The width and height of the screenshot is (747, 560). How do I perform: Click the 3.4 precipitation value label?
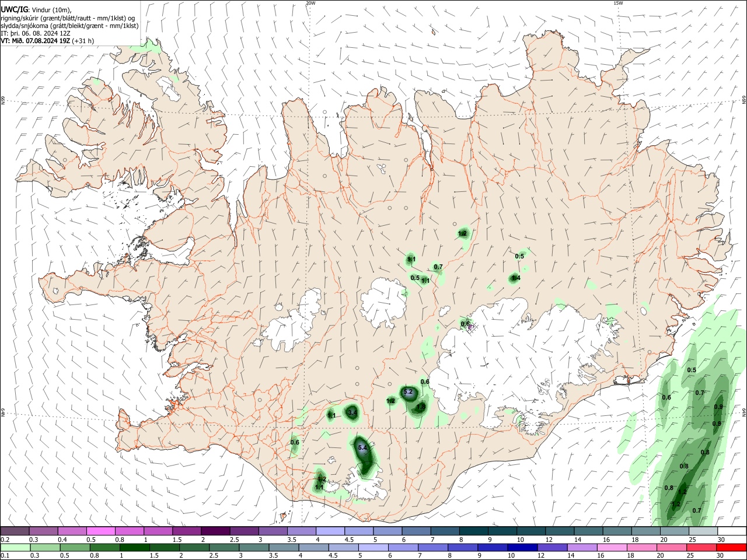click(x=352, y=412)
